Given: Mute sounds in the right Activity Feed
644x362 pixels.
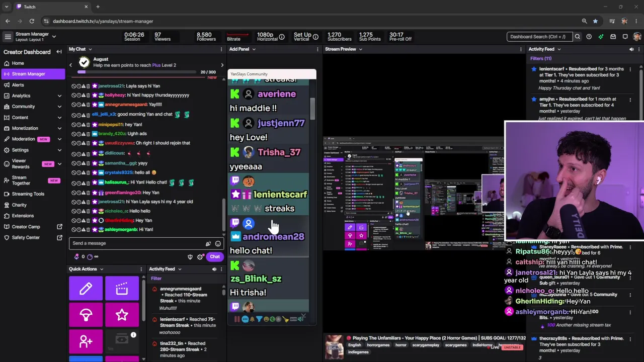Looking at the screenshot, I should 631,49.
